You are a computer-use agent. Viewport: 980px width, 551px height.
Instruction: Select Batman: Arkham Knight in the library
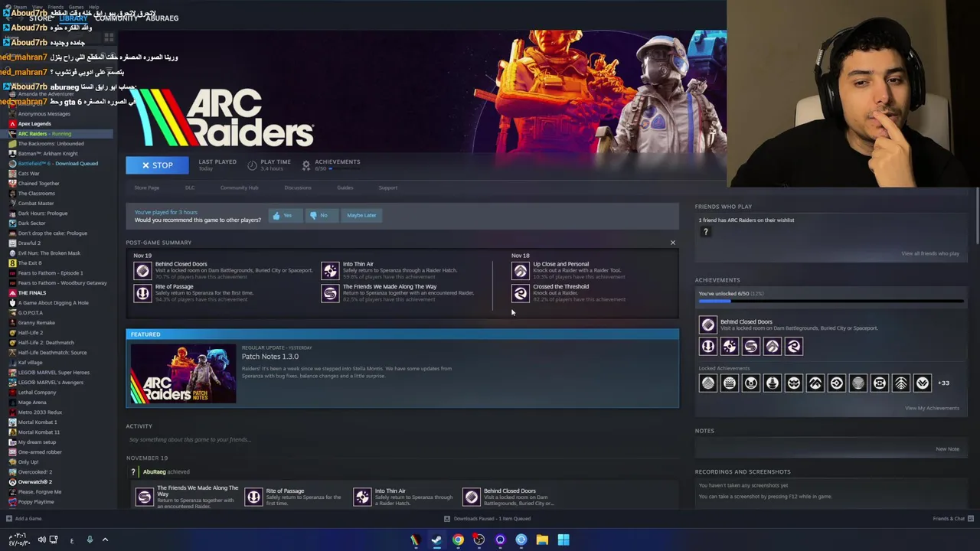point(47,154)
